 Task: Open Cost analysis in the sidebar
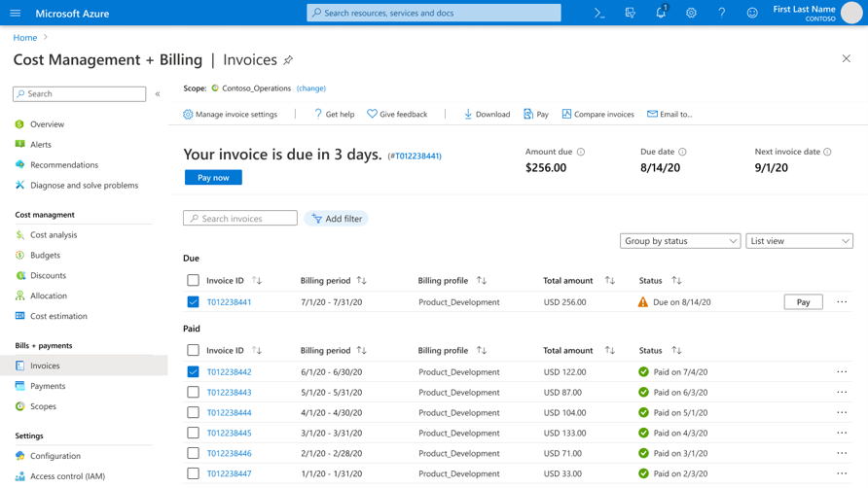(54, 234)
